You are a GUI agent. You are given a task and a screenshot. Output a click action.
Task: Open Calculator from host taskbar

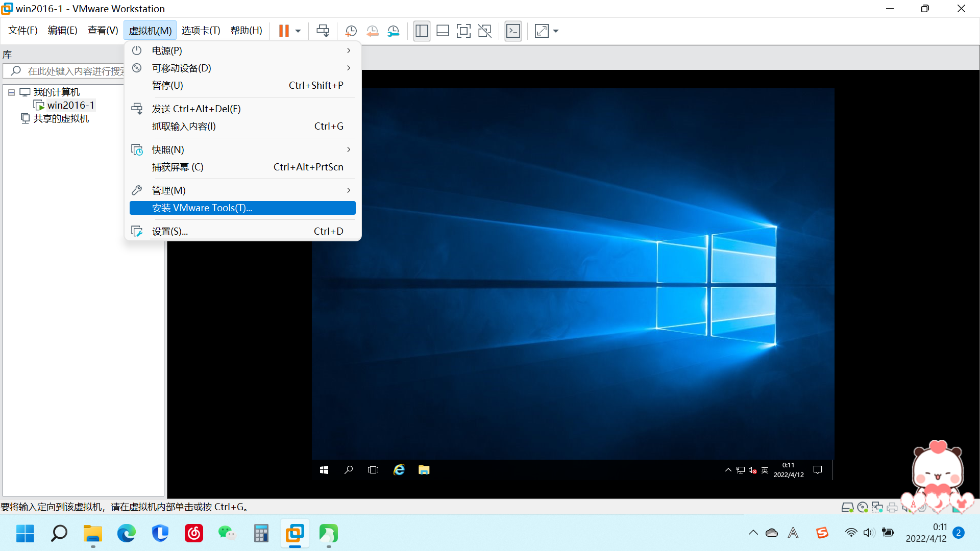pyautogui.click(x=261, y=534)
